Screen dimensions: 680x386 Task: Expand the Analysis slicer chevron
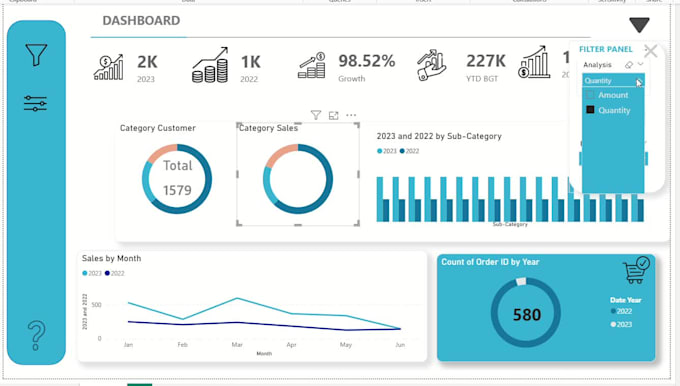coord(641,65)
